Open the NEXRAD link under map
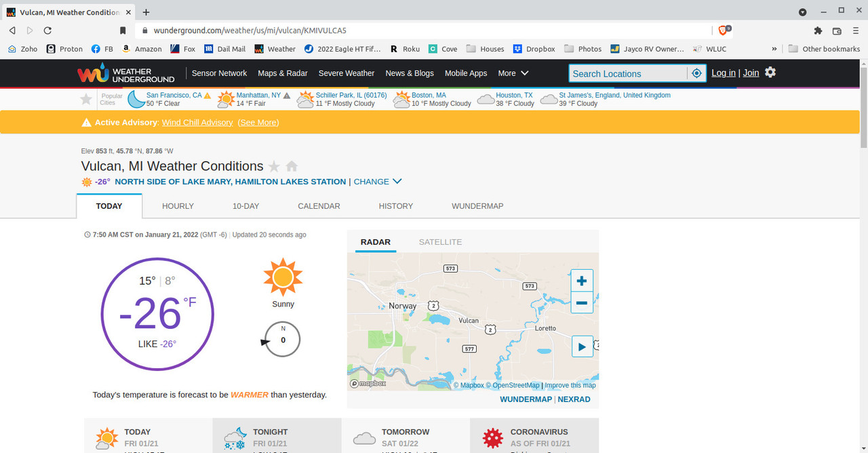Image resolution: width=868 pixels, height=453 pixels. coord(574,399)
